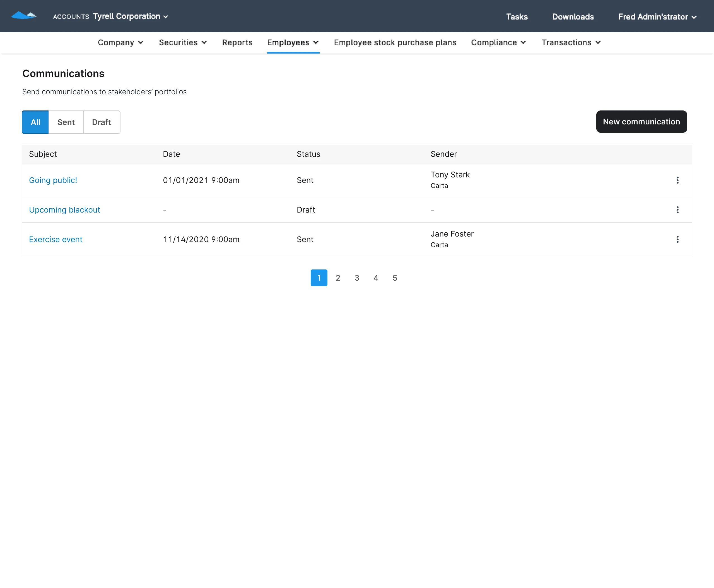This screenshot has height=588, width=714.
Task: Go to page 2
Action: pos(338,278)
